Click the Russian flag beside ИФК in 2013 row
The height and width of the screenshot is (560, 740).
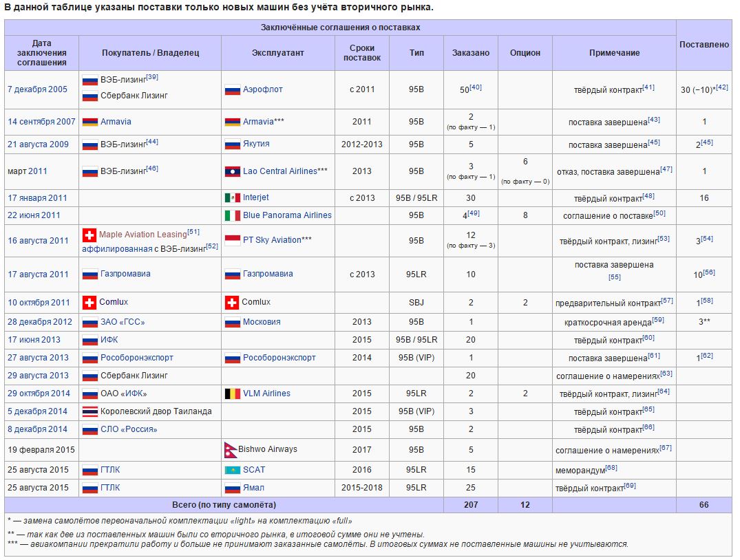tap(89, 340)
